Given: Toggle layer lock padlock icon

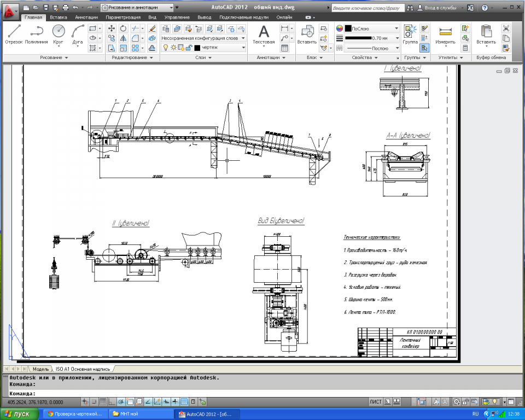Looking at the screenshot, I should 189,48.
